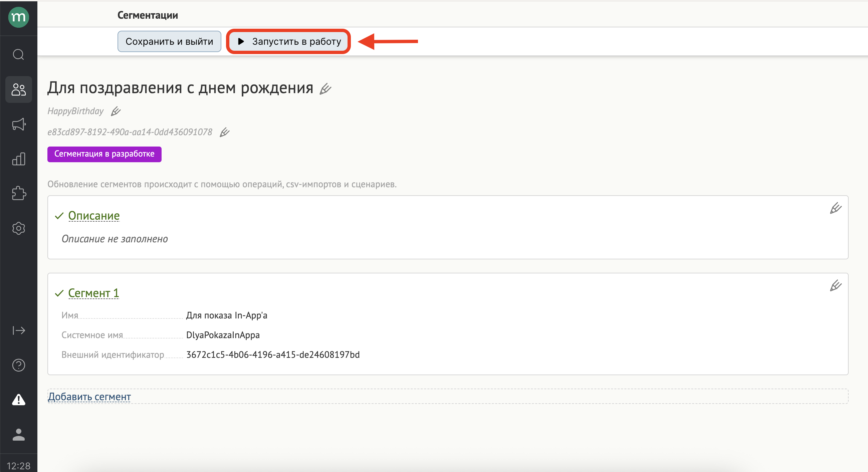Image resolution: width=868 pixels, height=472 pixels.
Task: Click segment name Для показа In-App'а
Action: (227, 316)
